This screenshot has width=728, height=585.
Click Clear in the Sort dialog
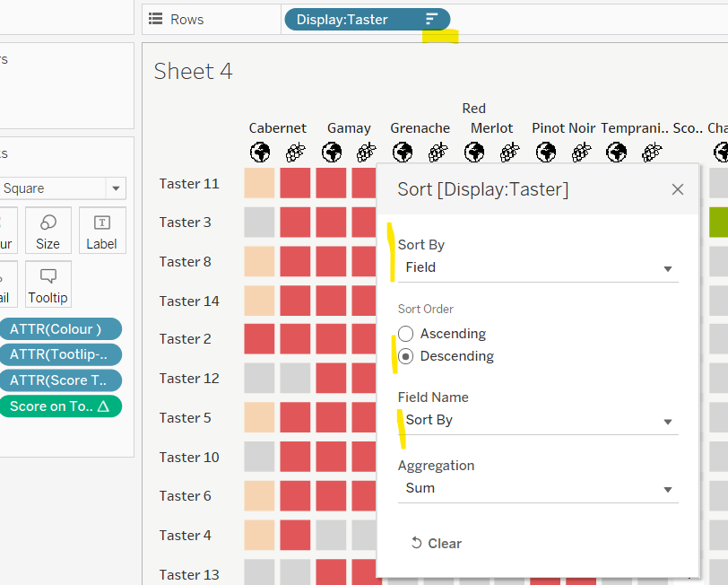click(437, 543)
